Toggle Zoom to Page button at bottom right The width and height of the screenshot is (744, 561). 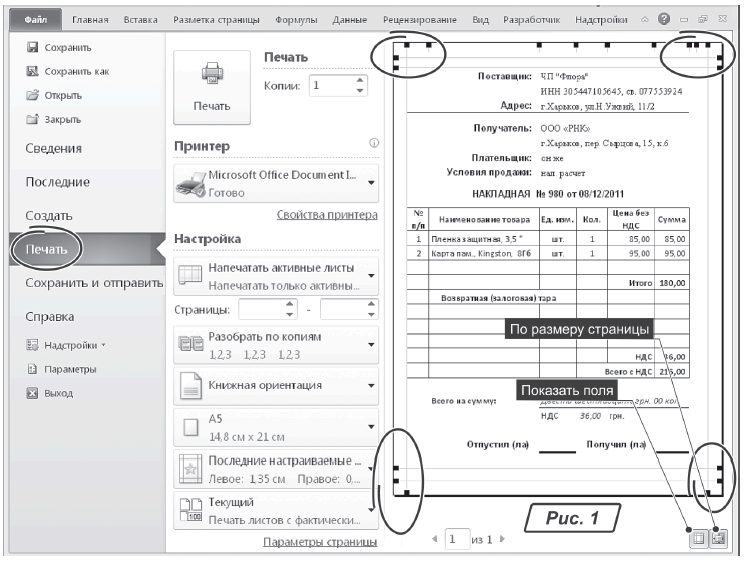pos(719,539)
